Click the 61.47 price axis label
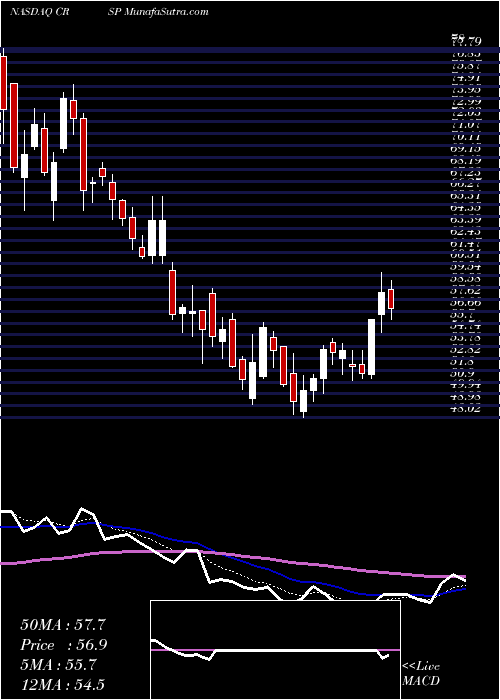This screenshot has height=700, width=500. pyautogui.click(x=466, y=243)
